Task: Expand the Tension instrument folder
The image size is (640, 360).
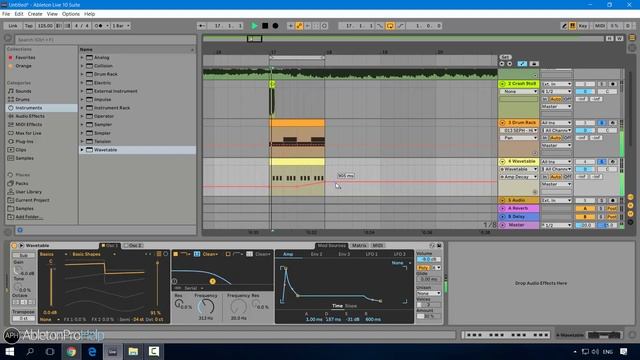Action: tap(82, 141)
